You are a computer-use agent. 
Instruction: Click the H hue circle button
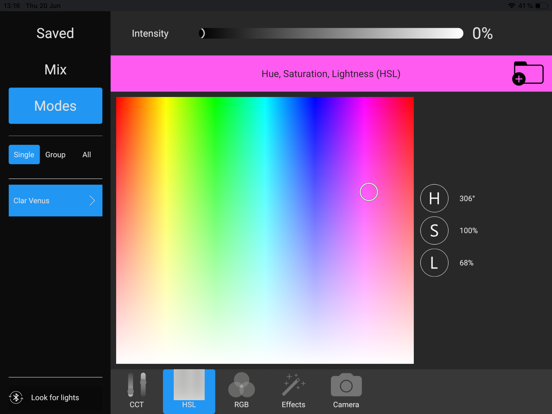(x=434, y=198)
